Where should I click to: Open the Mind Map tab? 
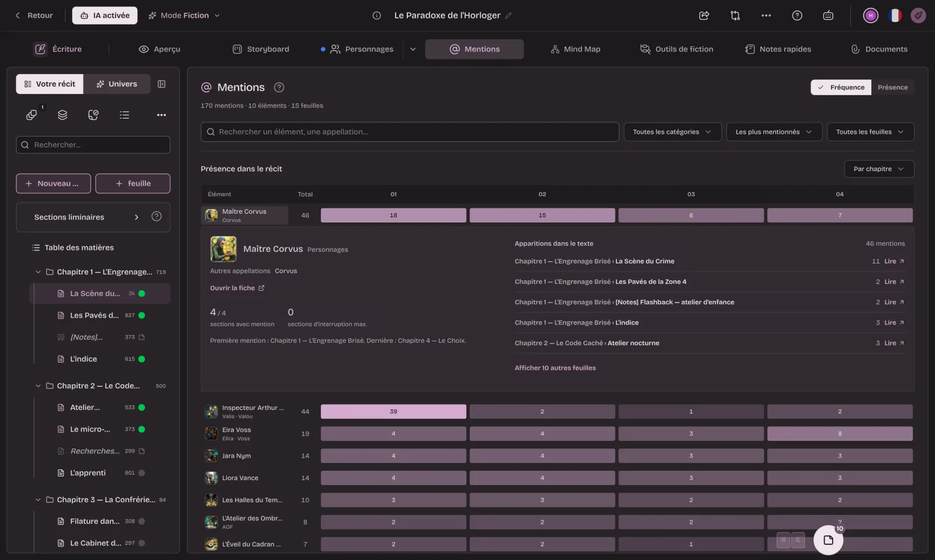(576, 49)
